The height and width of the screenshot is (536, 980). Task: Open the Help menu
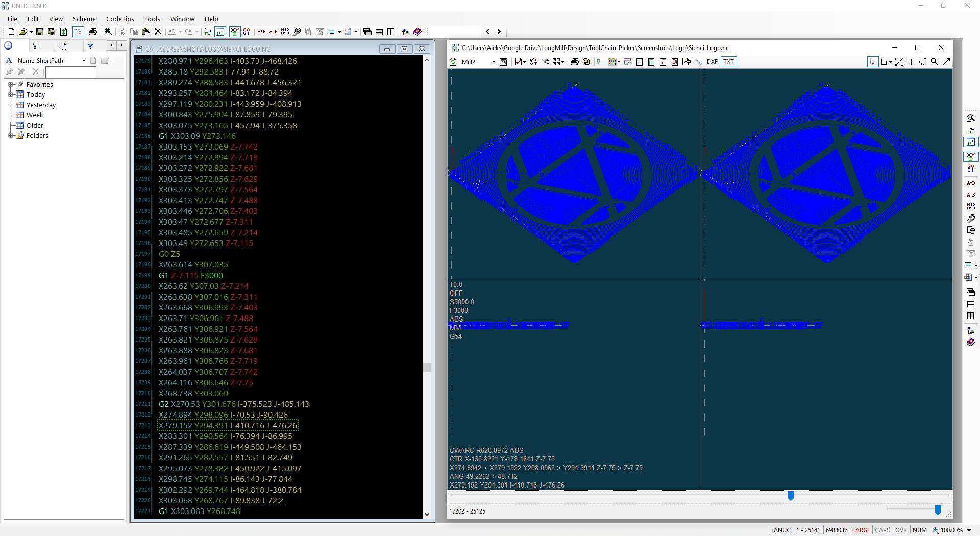click(211, 19)
